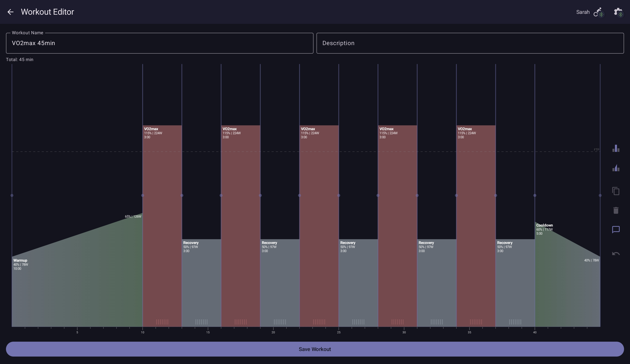Click the handle dot at minute 13 boundary

[x=182, y=195]
